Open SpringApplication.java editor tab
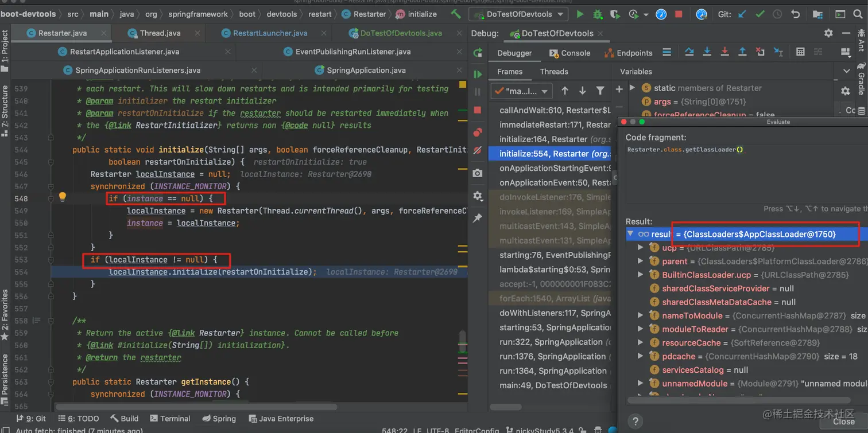Image resolution: width=868 pixels, height=433 pixels. [x=366, y=70]
